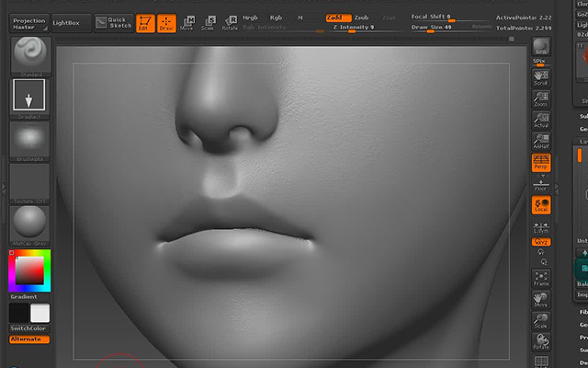Collapse the right tray divider arrows
588x368 pixels.
click(557, 190)
